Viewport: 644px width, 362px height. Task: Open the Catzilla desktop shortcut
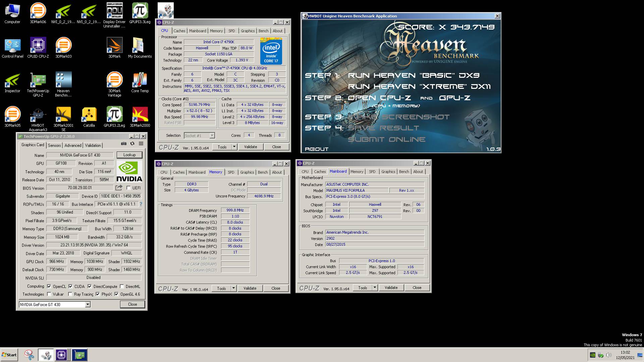[89, 117]
